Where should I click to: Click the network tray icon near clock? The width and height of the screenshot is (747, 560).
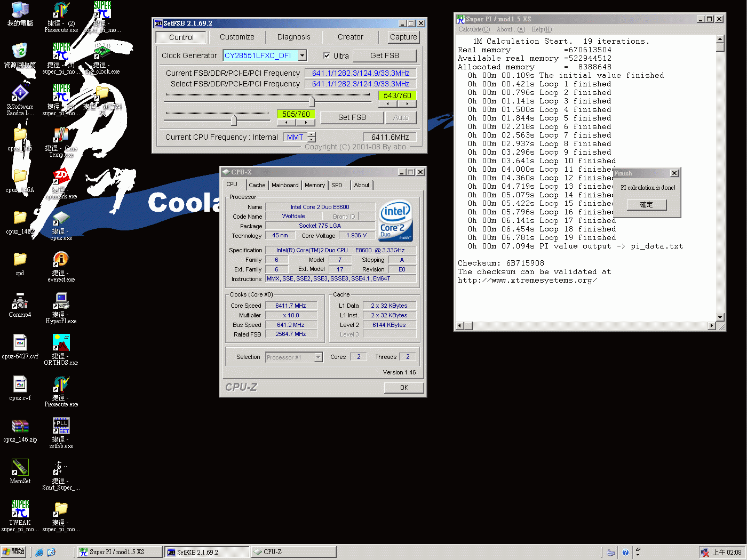(705, 553)
